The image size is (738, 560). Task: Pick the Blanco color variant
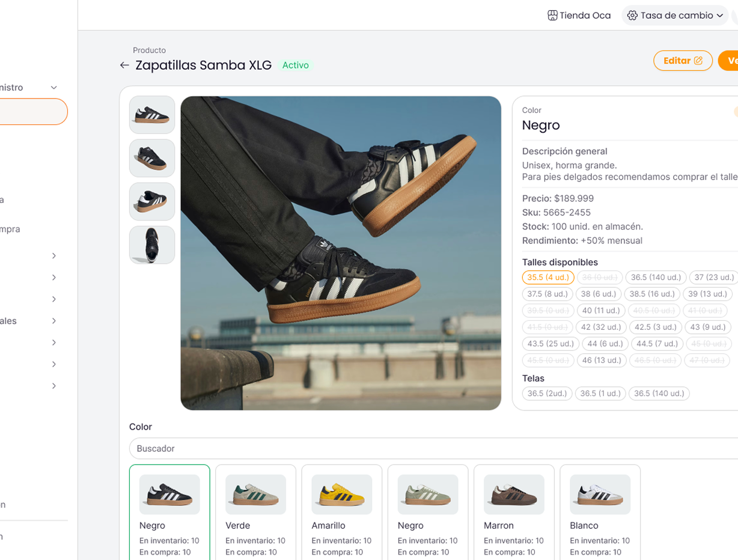pyautogui.click(x=600, y=511)
